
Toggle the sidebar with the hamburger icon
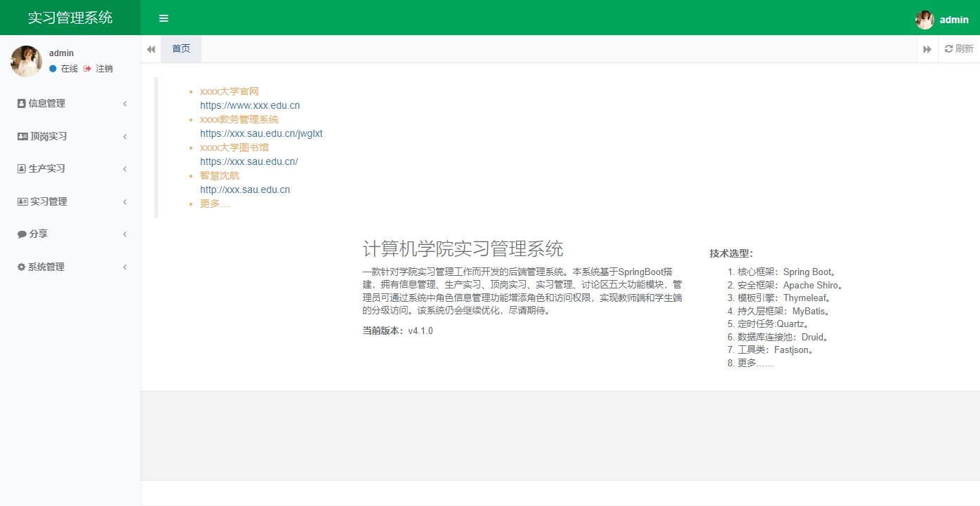pos(163,18)
